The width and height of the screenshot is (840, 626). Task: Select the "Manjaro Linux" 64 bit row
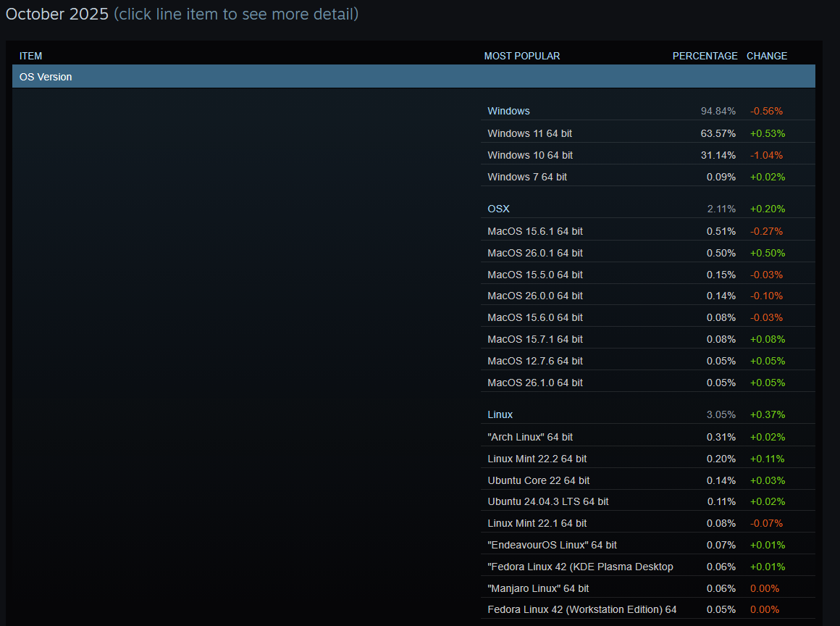tap(648, 588)
